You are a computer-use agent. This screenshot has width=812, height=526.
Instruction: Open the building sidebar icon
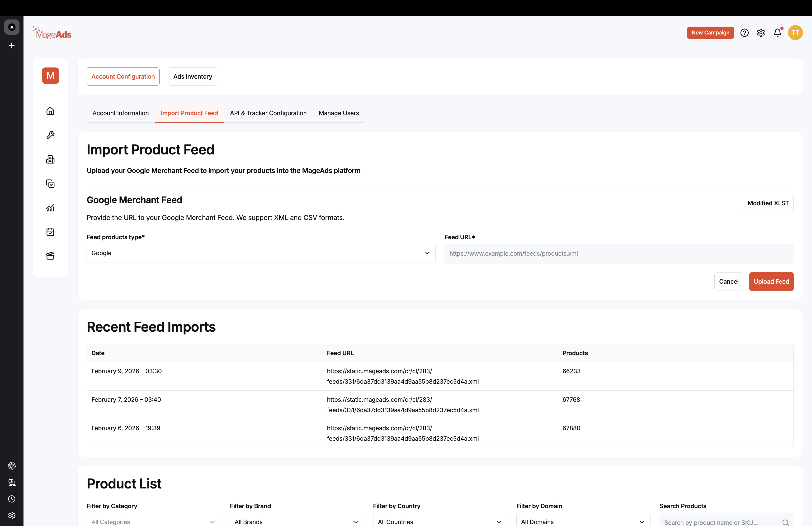pos(50,159)
